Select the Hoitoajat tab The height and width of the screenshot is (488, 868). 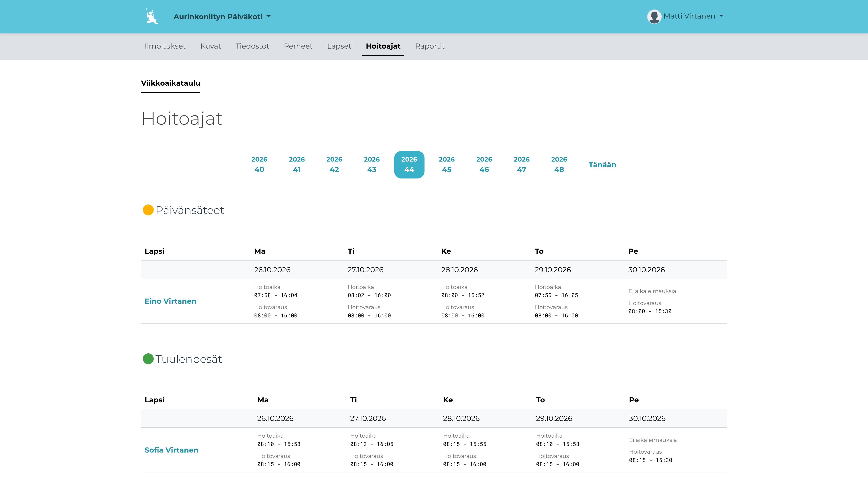383,46
